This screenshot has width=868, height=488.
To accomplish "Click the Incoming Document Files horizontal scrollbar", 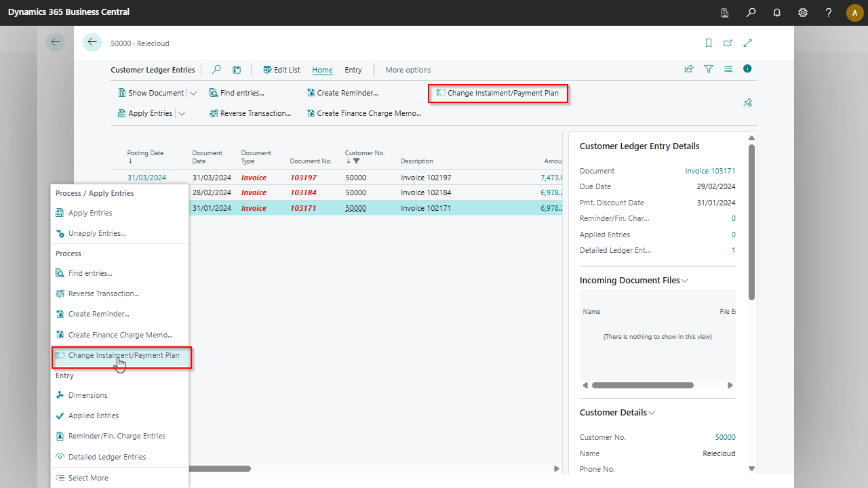I will click(x=643, y=385).
